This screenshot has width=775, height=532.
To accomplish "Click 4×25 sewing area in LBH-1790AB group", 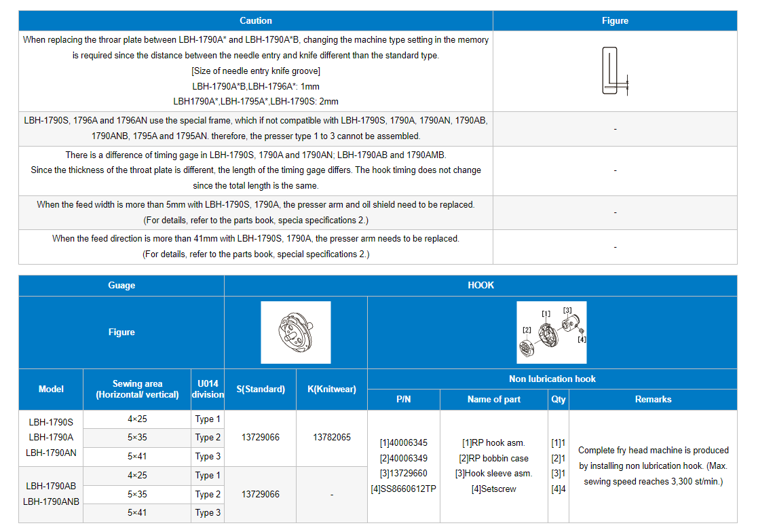I will (137, 476).
